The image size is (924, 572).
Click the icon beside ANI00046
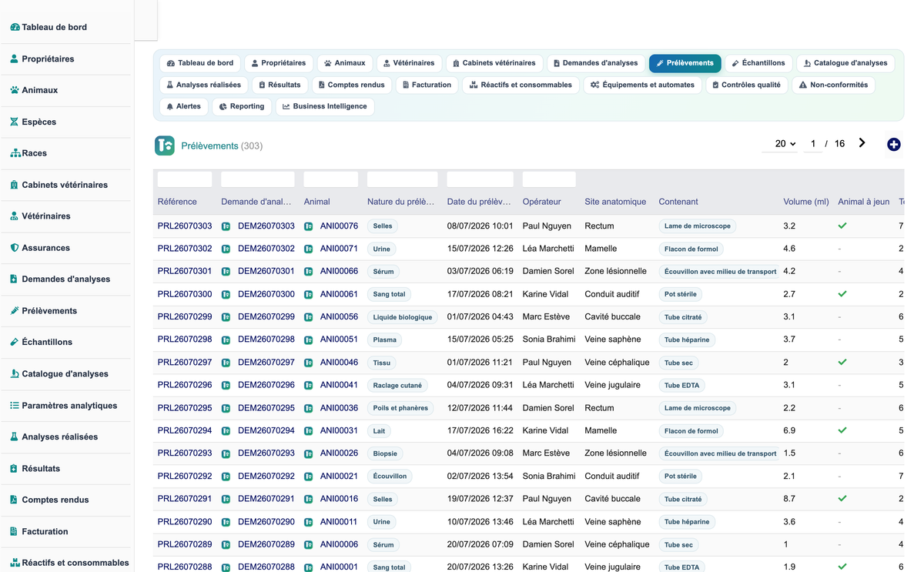309,363
